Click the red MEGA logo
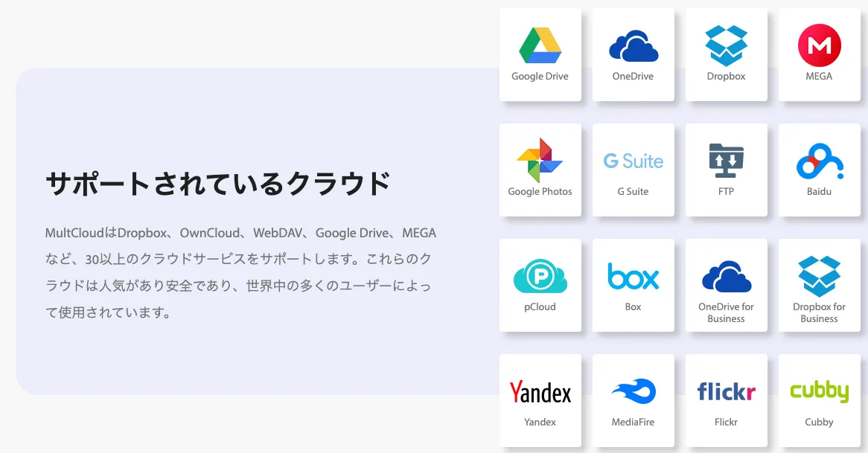This screenshot has height=453, width=868. [819, 45]
